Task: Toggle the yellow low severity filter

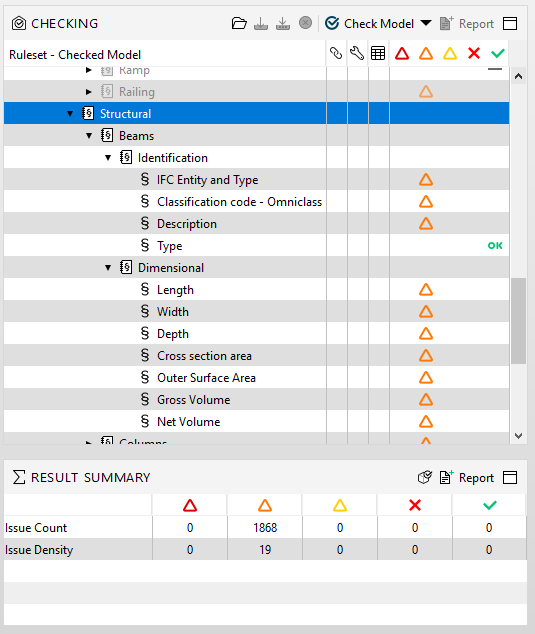Action: 450,53
